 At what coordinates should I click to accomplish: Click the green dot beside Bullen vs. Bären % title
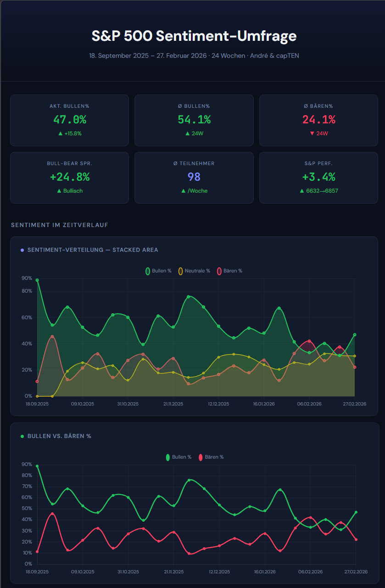(22, 436)
